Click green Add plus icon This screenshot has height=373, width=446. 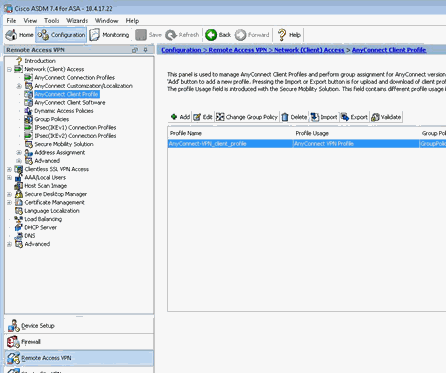click(x=174, y=117)
